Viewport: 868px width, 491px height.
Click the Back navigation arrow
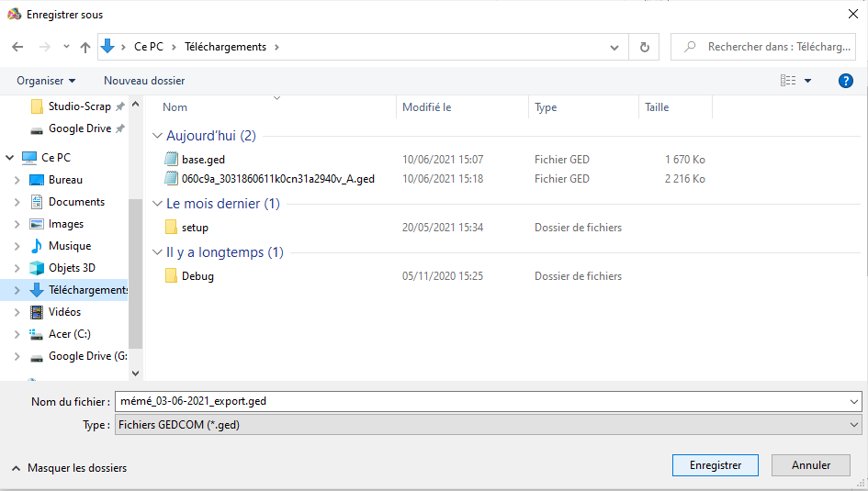(17, 47)
